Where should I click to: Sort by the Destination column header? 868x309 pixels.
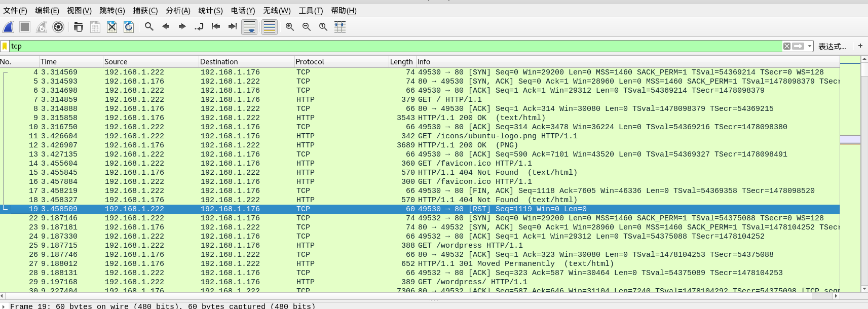[247, 62]
